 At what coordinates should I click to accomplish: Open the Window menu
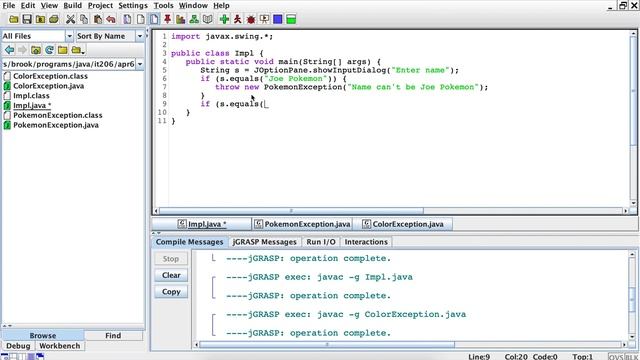193,5
